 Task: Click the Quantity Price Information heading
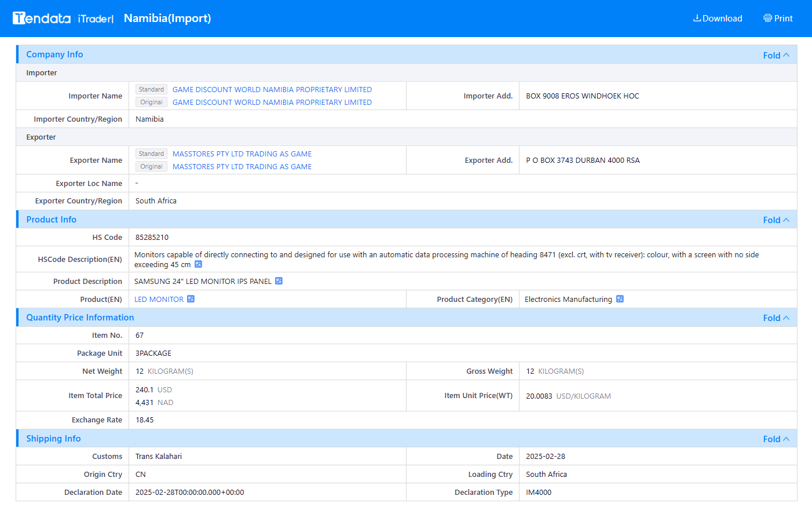pyautogui.click(x=80, y=317)
